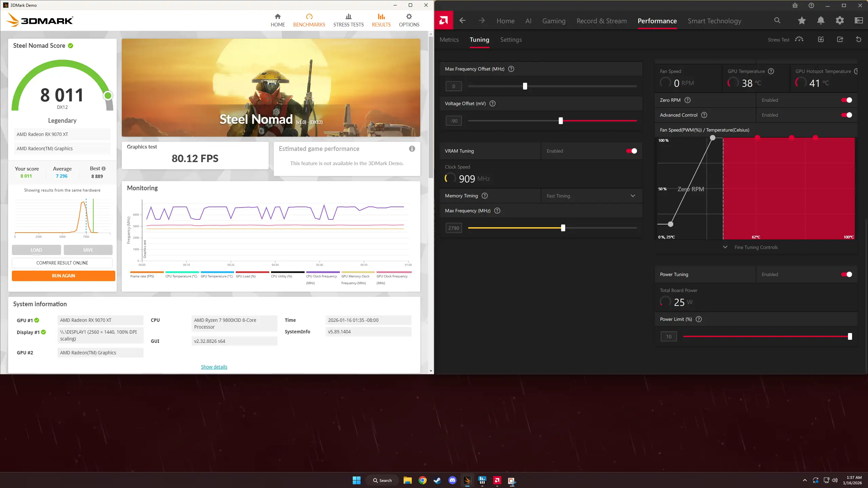The width and height of the screenshot is (868, 488).
Task: Click back arrow in AMD Software
Action: 462,21
